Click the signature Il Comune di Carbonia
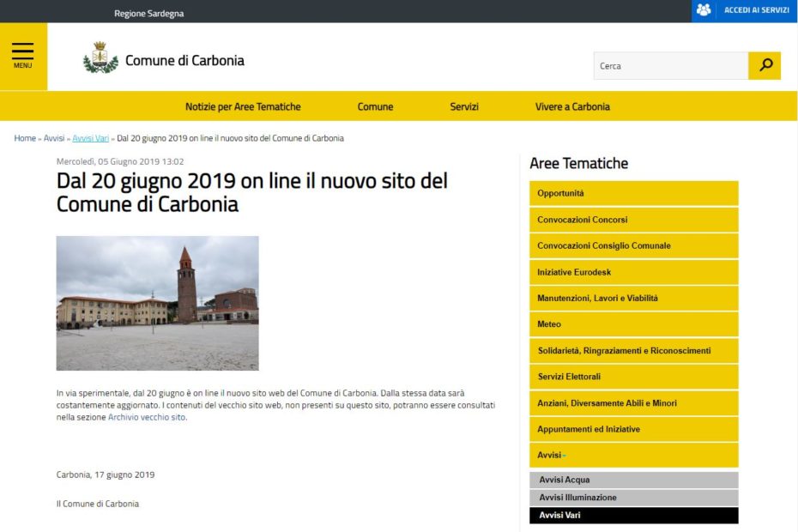Image resolution: width=798 pixels, height=532 pixels. 98,504
